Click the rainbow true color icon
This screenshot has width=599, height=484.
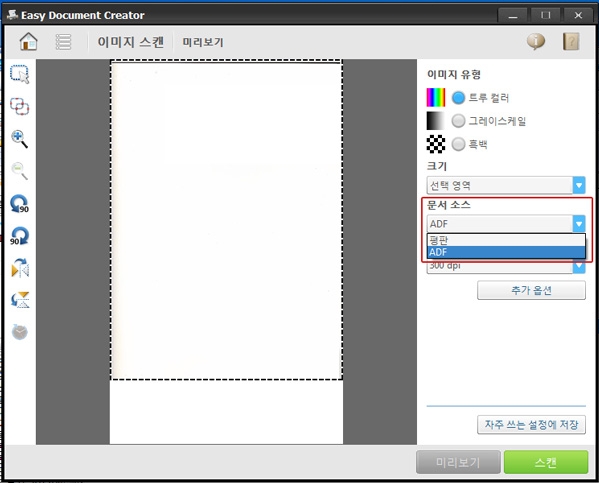tap(435, 97)
